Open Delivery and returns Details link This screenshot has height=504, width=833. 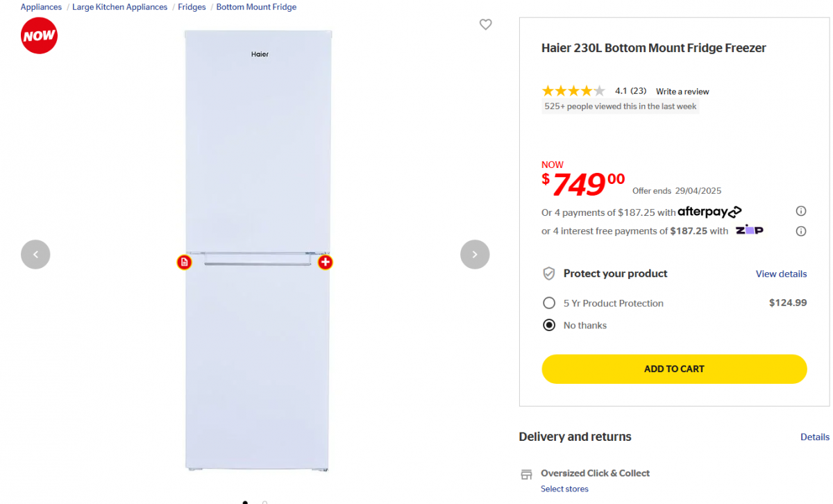tap(814, 437)
